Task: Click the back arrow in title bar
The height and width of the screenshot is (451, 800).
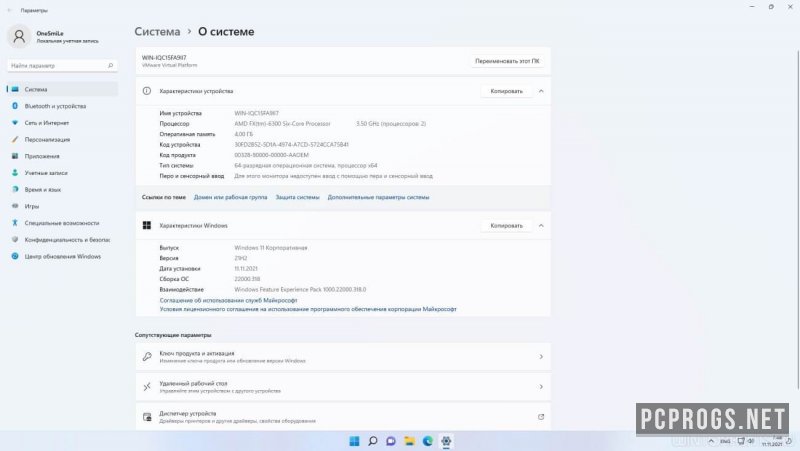Action: click(9, 10)
